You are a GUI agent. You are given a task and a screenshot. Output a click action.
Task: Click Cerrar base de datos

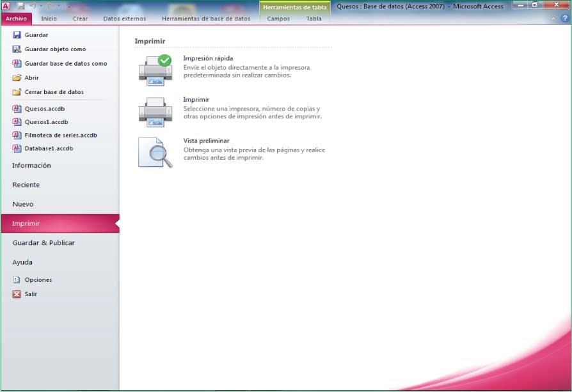tap(54, 92)
